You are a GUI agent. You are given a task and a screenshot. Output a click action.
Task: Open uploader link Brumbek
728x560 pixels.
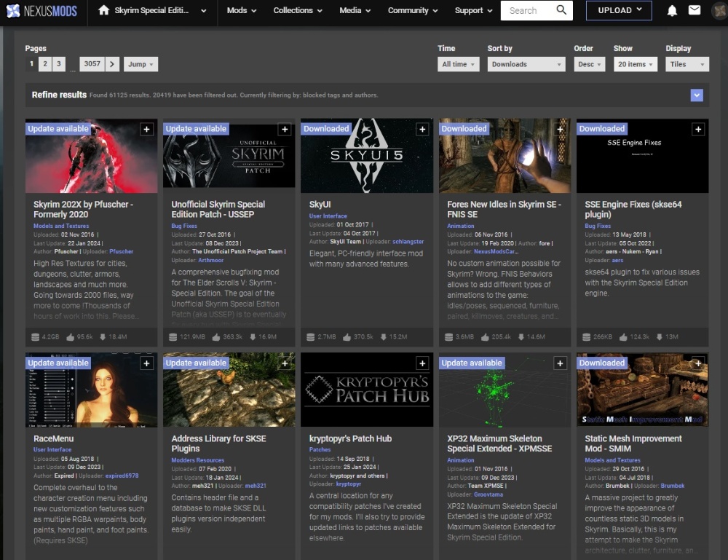(672, 486)
